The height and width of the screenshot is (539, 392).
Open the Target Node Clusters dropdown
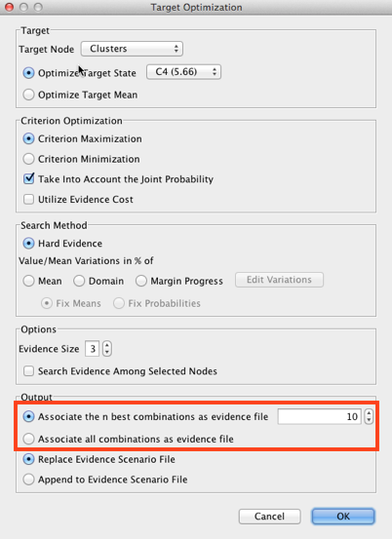tap(132, 49)
